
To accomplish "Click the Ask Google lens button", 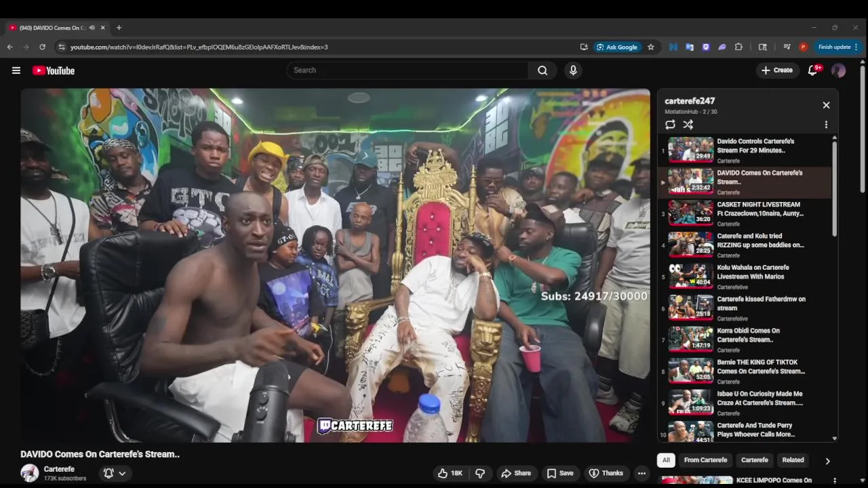I will [x=617, y=47].
